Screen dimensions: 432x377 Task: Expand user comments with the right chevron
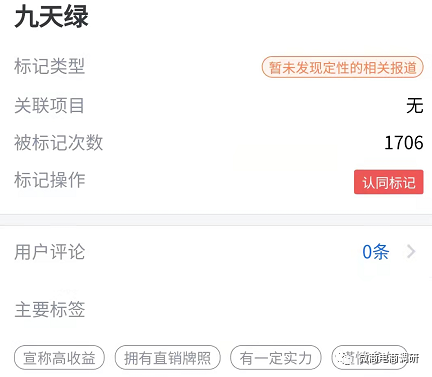[x=411, y=252]
